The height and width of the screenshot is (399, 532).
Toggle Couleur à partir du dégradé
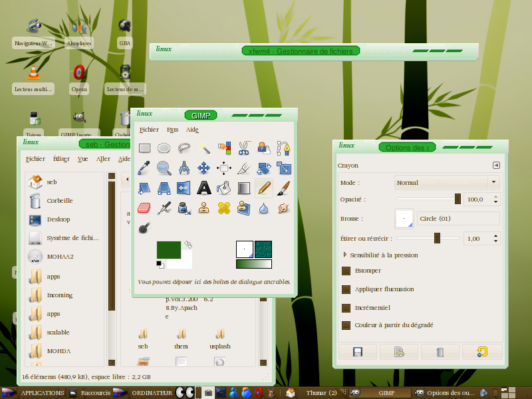346,325
